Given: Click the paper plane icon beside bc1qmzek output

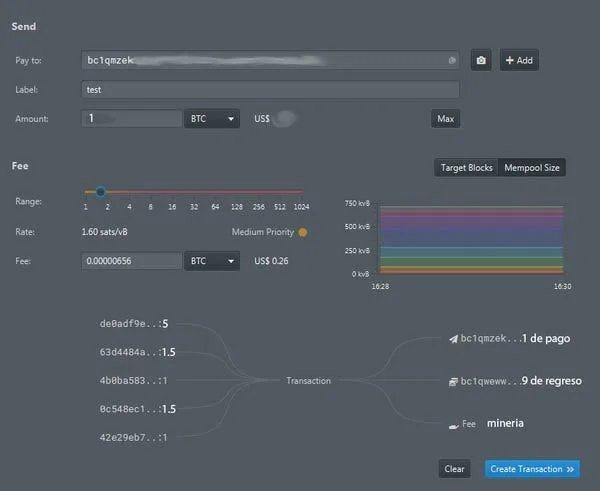Looking at the screenshot, I should 453,339.
